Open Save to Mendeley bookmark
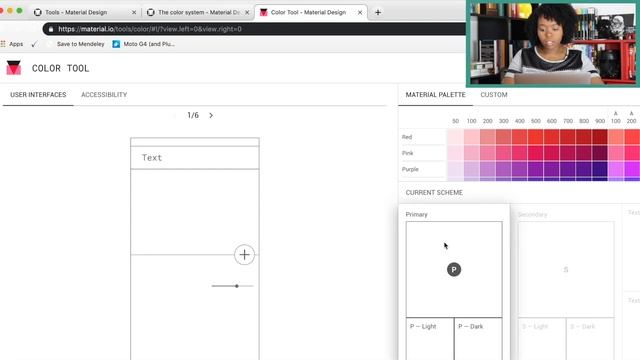 point(80,44)
